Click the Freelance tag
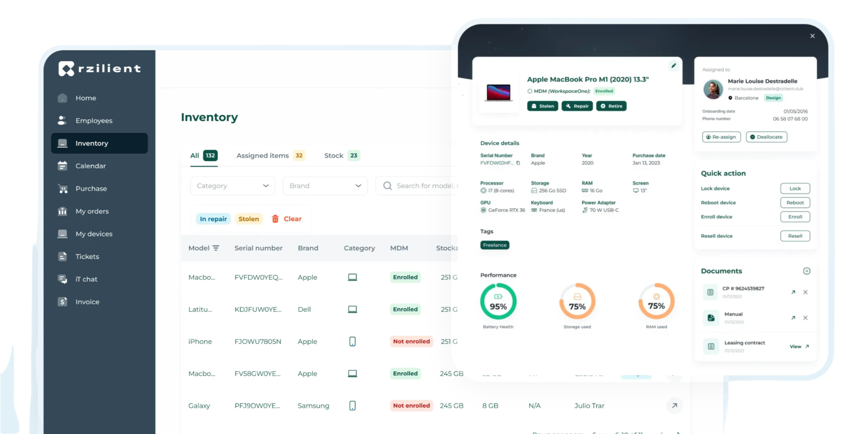 coord(495,245)
